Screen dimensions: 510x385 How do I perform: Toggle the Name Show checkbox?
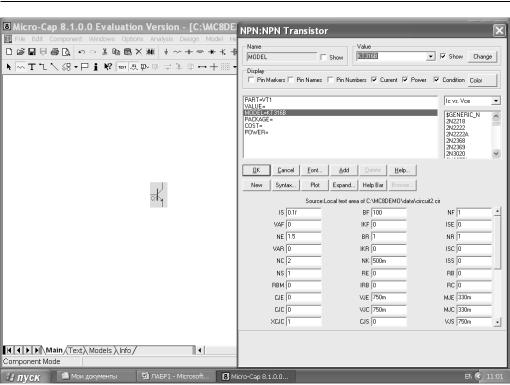coord(323,57)
